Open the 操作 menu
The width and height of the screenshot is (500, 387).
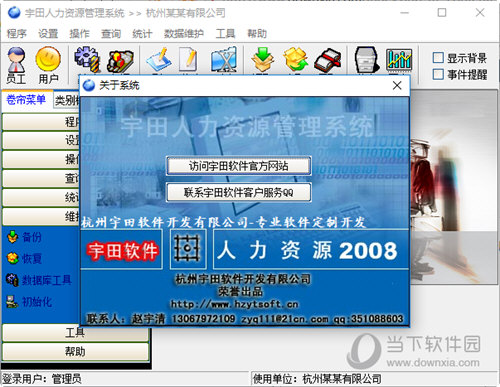coord(79,33)
